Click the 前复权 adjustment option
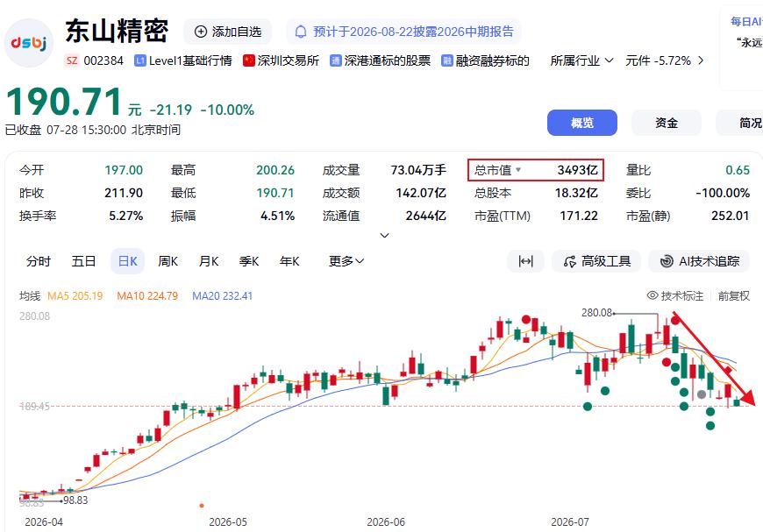763x532 pixels. pos(734,295)
